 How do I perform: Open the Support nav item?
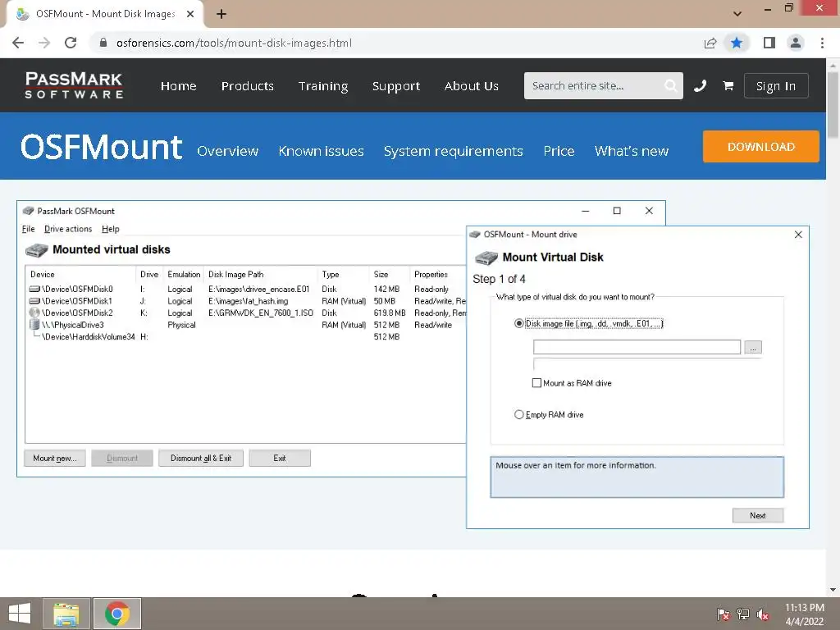coord(396,85)
